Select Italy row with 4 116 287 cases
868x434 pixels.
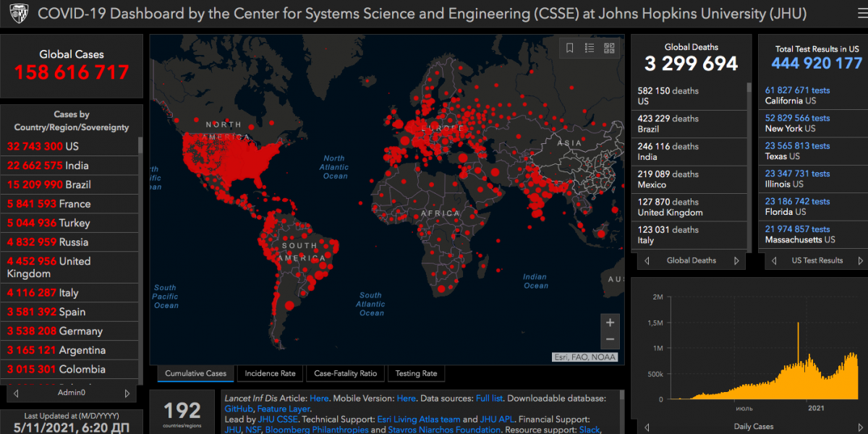(x=69, y=293)
